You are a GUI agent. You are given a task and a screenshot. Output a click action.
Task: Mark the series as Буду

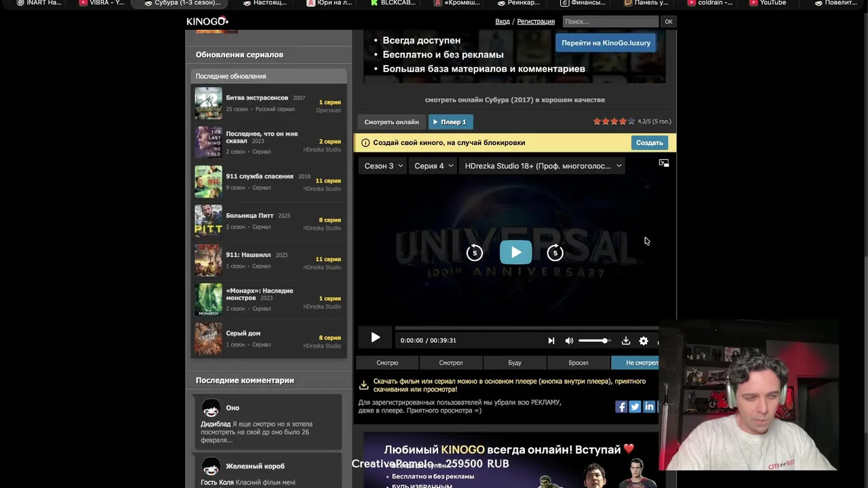(x=515, y=363)
